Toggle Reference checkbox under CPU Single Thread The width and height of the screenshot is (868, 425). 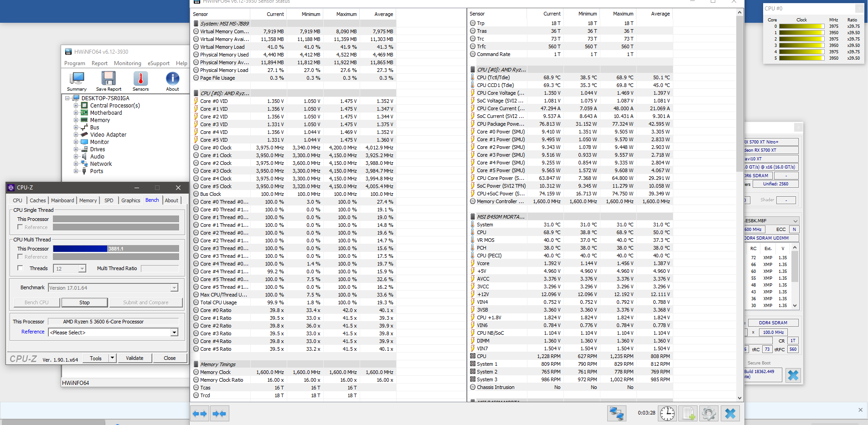[x=20, y=227]
